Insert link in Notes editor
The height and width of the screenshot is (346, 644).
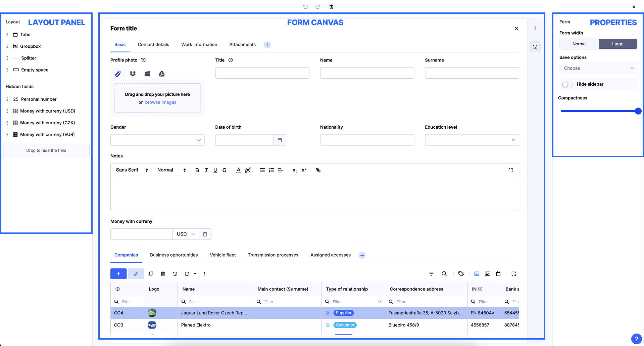[318, 170]
